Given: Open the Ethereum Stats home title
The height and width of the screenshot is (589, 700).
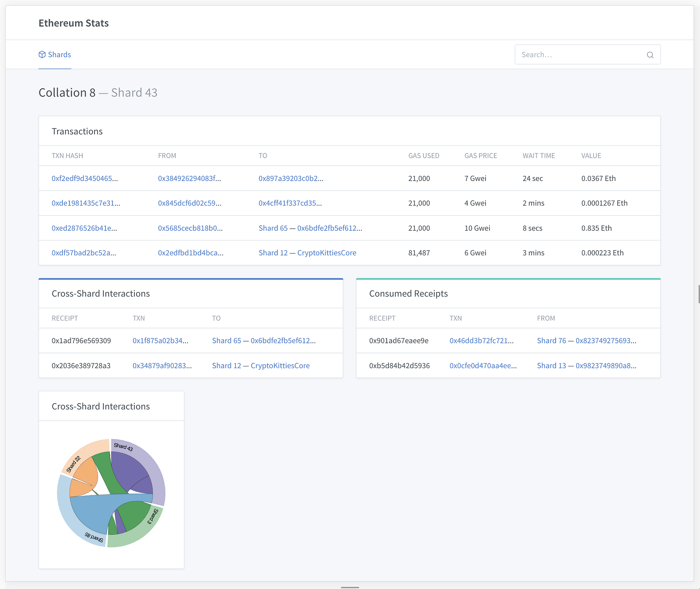Looking at the screenshot, I should coord(73,23).
